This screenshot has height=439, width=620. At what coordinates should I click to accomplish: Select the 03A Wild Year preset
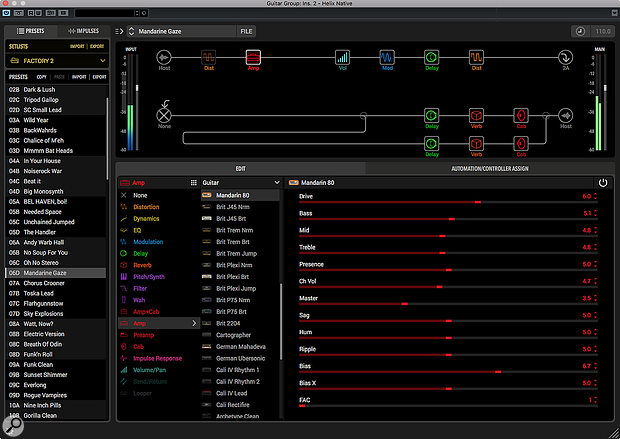[x=56, y=120]
